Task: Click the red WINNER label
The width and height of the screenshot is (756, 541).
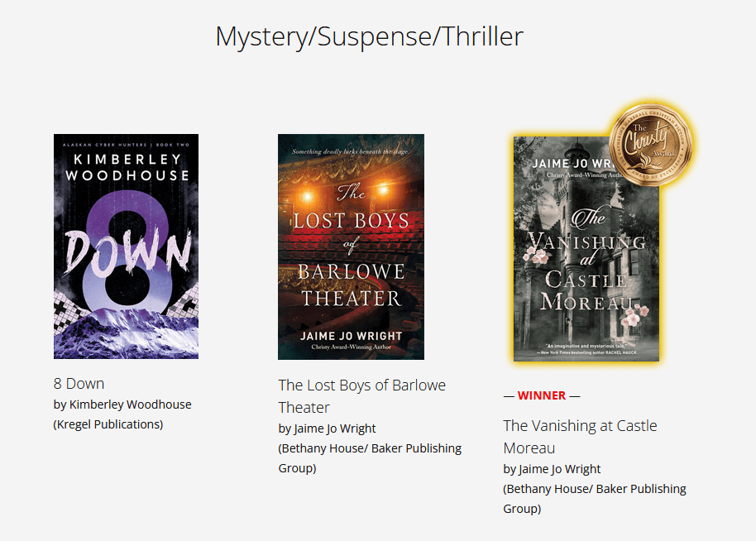Action: (x=542, y=395)
